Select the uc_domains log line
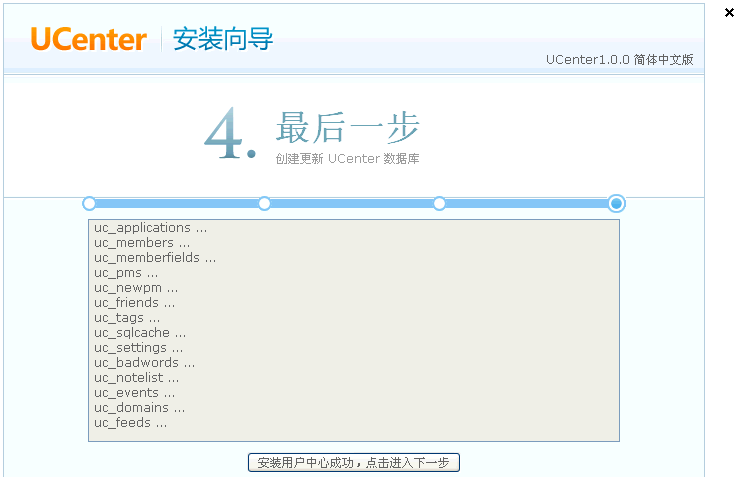The image size is (738, 477). [140, 408]
